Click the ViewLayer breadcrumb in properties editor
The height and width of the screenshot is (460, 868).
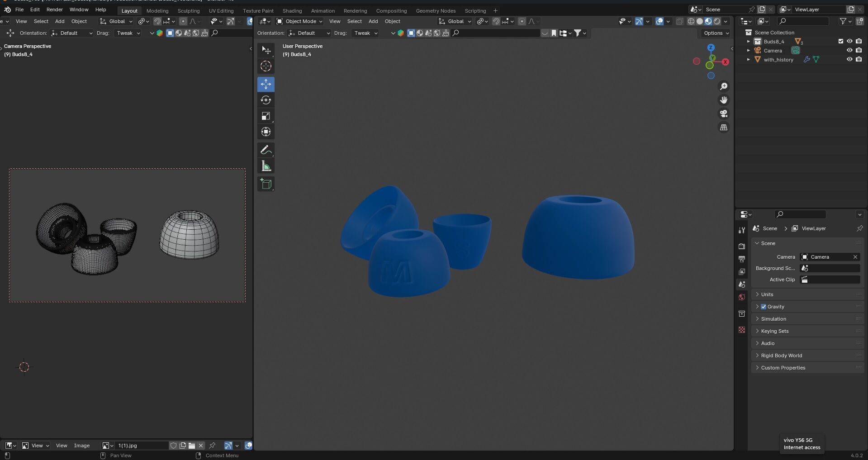coord(809,228)
